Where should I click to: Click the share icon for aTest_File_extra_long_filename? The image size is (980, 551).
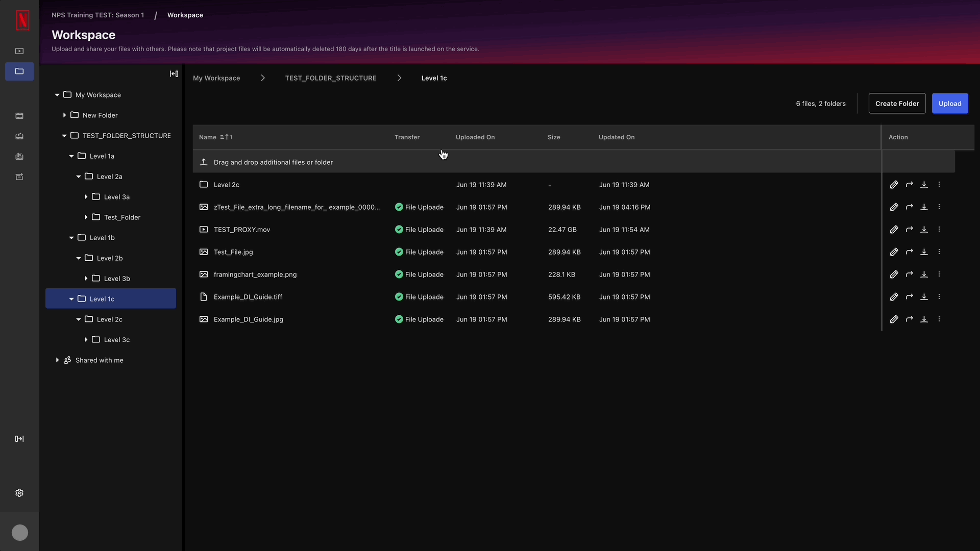(909, 207)
